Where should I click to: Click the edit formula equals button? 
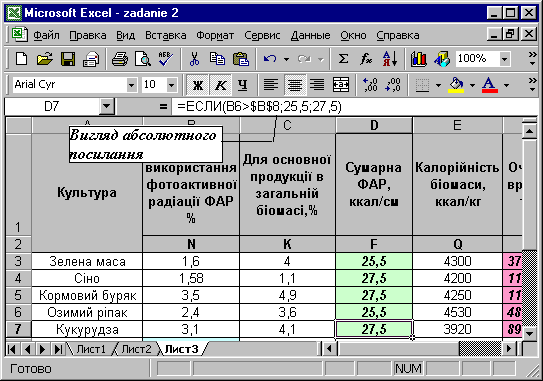163,107
